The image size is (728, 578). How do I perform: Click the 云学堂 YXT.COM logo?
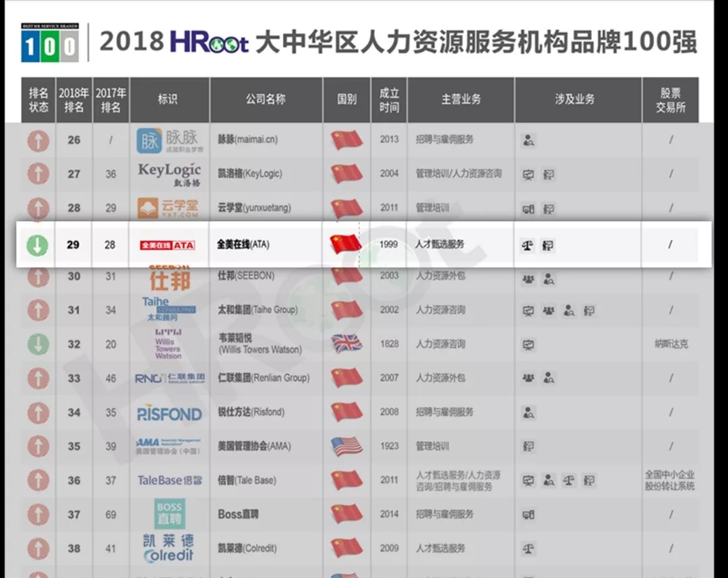point(168,208)
